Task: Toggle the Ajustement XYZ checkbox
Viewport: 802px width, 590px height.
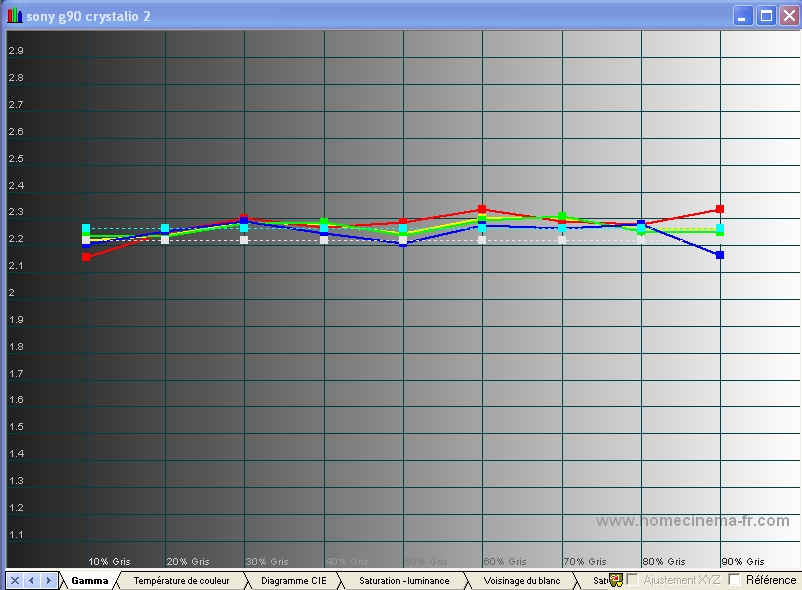Action: pyautogui.click(x=632, y=580)
